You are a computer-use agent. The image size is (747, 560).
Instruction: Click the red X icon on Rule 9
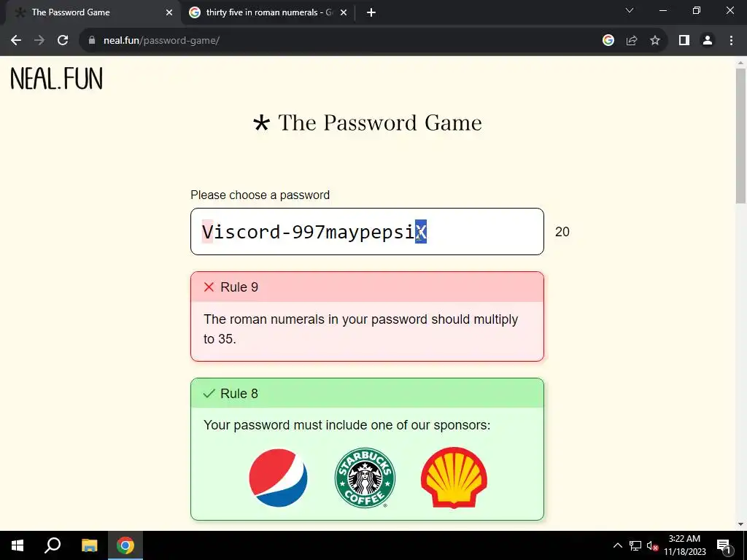pos(209,287)
